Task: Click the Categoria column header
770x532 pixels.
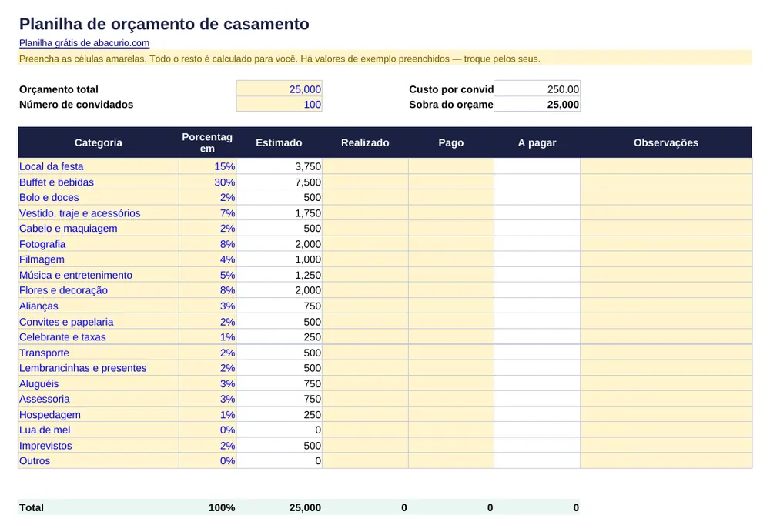Action: [99, 142]
